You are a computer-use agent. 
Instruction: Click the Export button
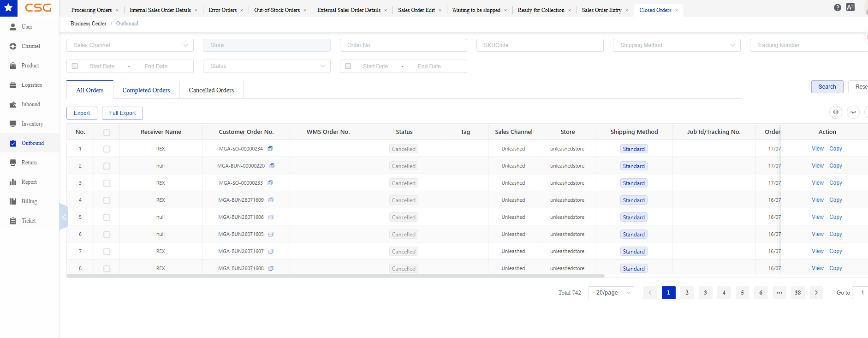(x=82, y=113)
